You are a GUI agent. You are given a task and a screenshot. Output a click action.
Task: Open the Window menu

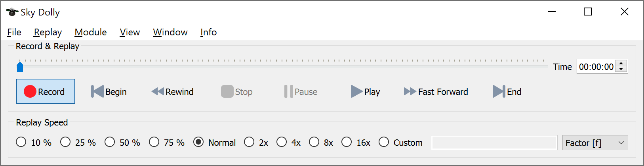(170, 32)
